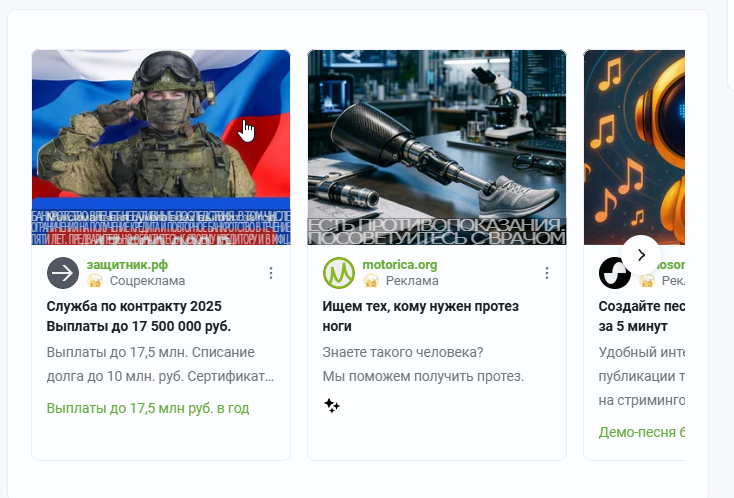Open the three-dot menu on защитник.рф ad

(271, 273)
